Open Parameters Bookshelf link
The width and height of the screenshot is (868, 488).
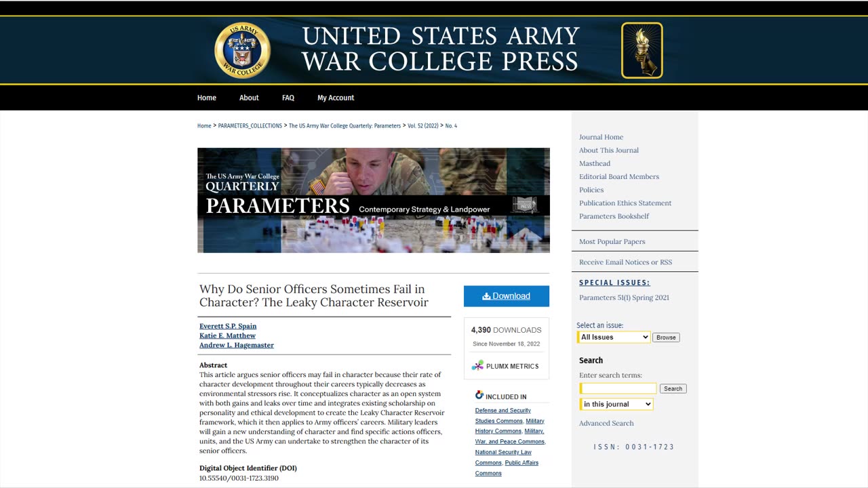click(x=614, y=216)
